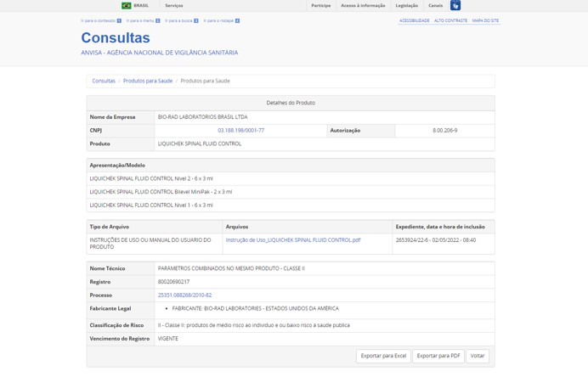
Task: Select the Fabricante BIO-RAD LABORATORIES entry
Action: coord(256,308)
